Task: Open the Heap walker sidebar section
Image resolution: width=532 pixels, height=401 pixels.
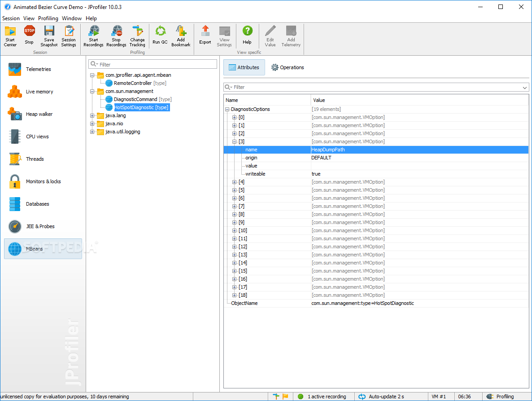Action: (x=43, y=114)
